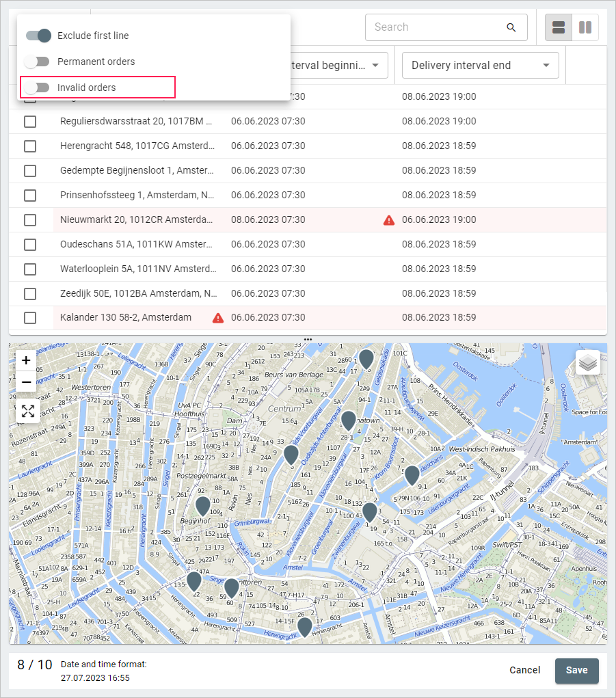The height and width of the screenshot is (698, 616).
Task: Switch to stacked rows layout view
Action: click(x=559, y=27)
